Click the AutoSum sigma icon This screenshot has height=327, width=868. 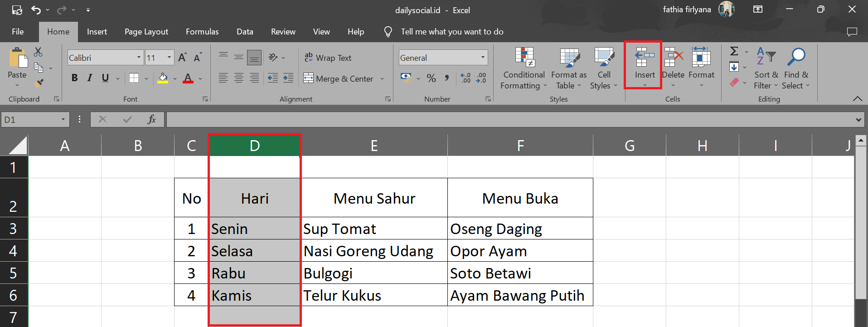[734, 51]
